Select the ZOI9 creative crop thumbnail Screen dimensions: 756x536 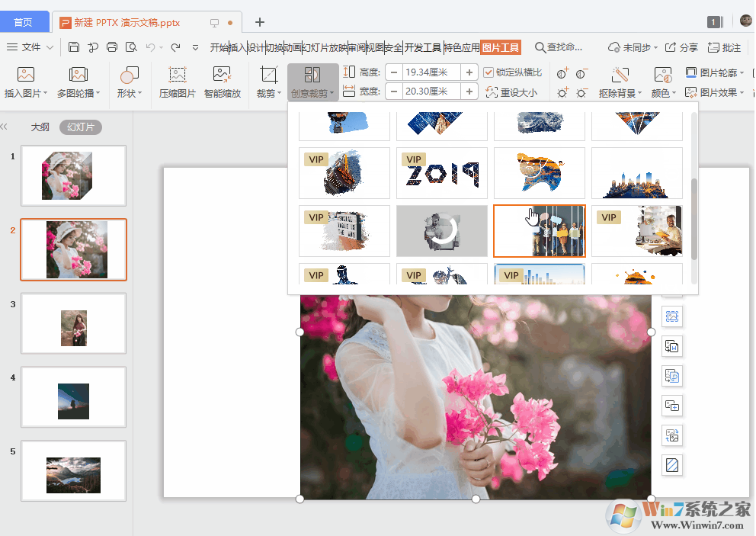(441, 173)
